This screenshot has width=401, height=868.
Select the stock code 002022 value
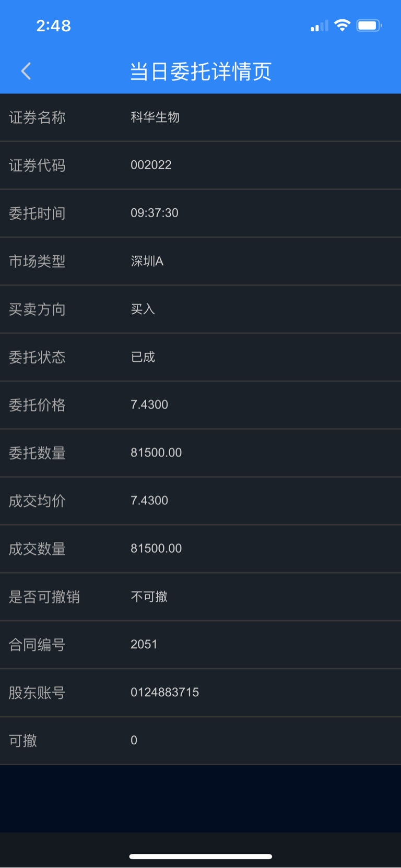point(151,165)
